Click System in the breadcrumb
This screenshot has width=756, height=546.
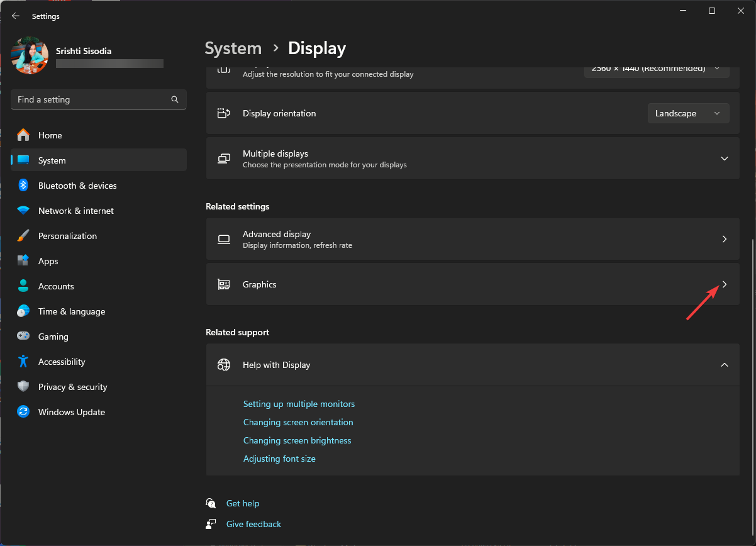tap(233, 48)
